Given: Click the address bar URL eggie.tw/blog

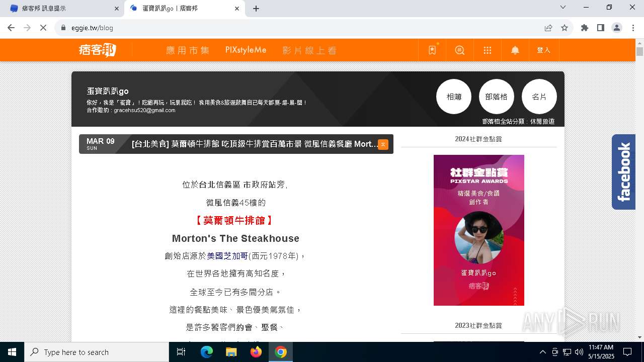Looking at the screenshot, I should click(x=92, y=28).
